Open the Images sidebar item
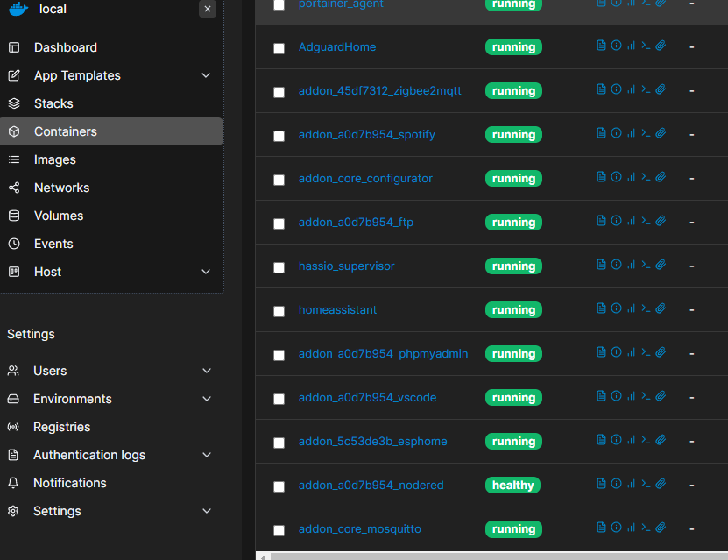 55,159
